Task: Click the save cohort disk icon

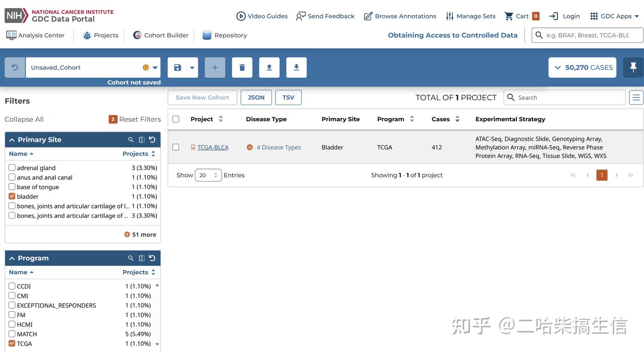Action: [x=178, y=68]
